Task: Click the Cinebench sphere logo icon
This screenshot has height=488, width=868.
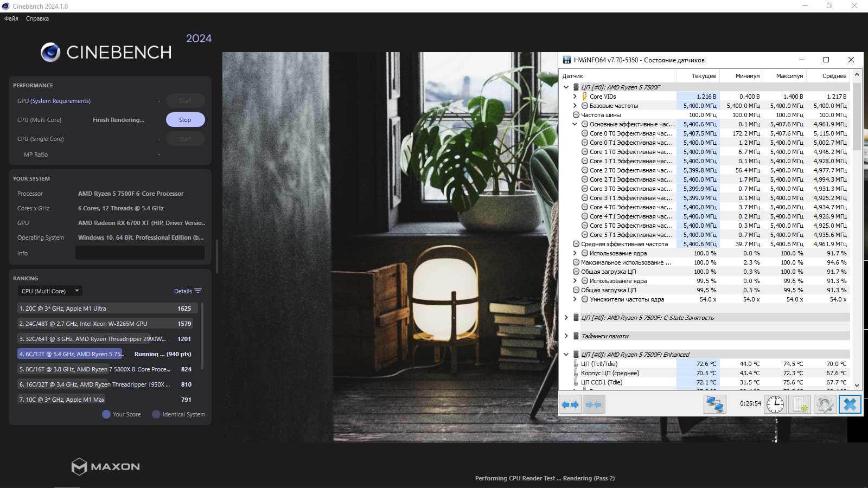Action: click(x=50, y=52)
